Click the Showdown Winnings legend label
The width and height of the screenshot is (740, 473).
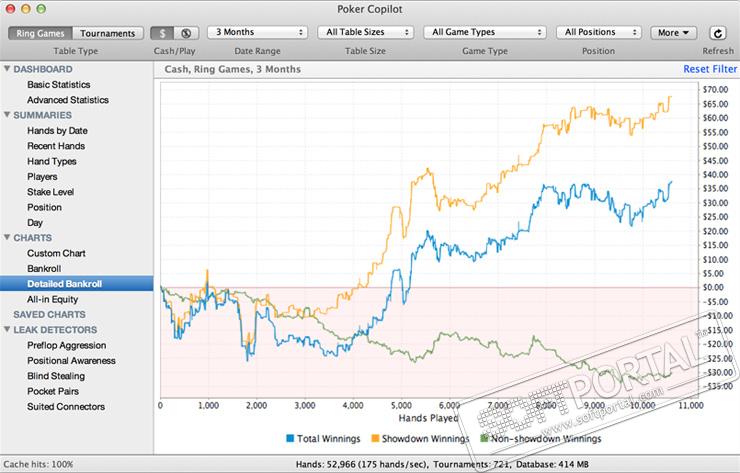tap(425, 439)
